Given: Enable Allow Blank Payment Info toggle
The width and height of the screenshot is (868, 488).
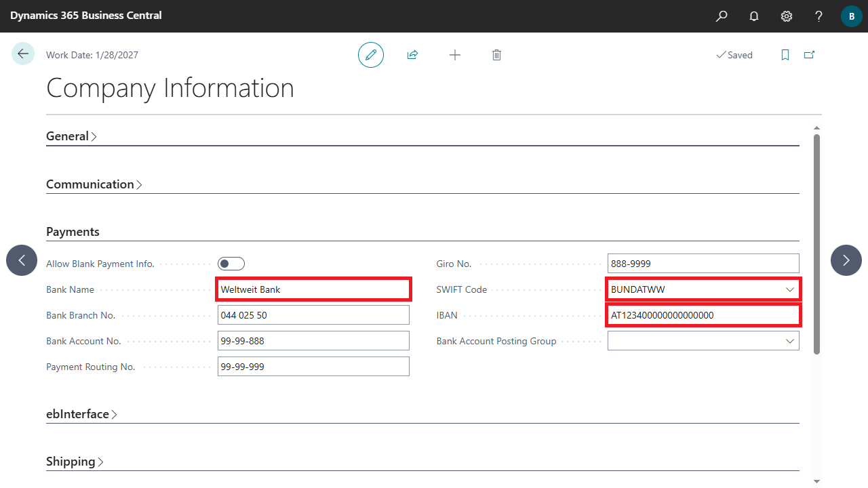Looking at the screenshot, I should (231, 264).
